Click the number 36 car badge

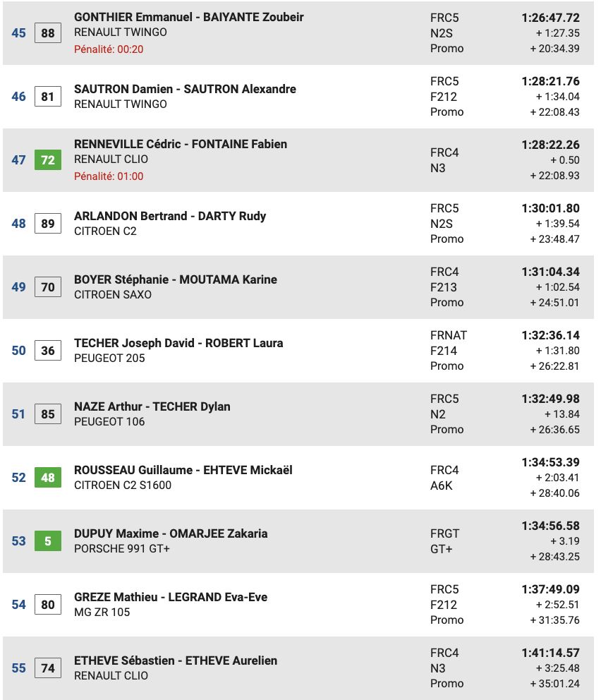click(47, 351)
